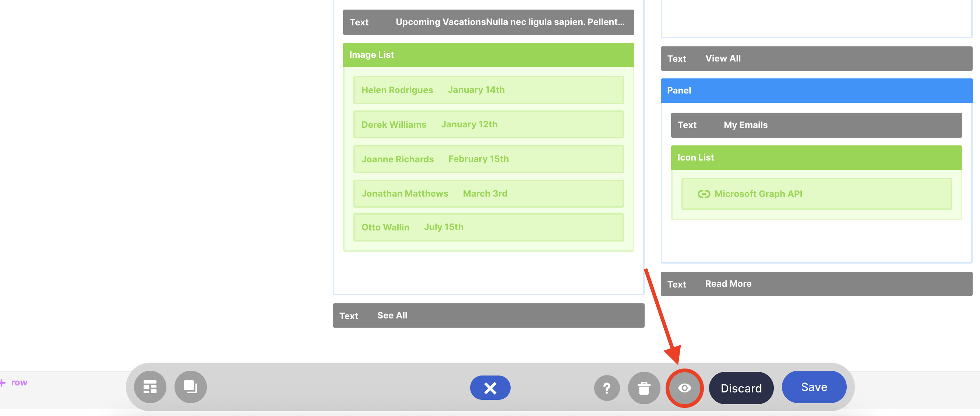Select the Icon List block header
This screenshot has height=416, width=980.
point(816,158)
